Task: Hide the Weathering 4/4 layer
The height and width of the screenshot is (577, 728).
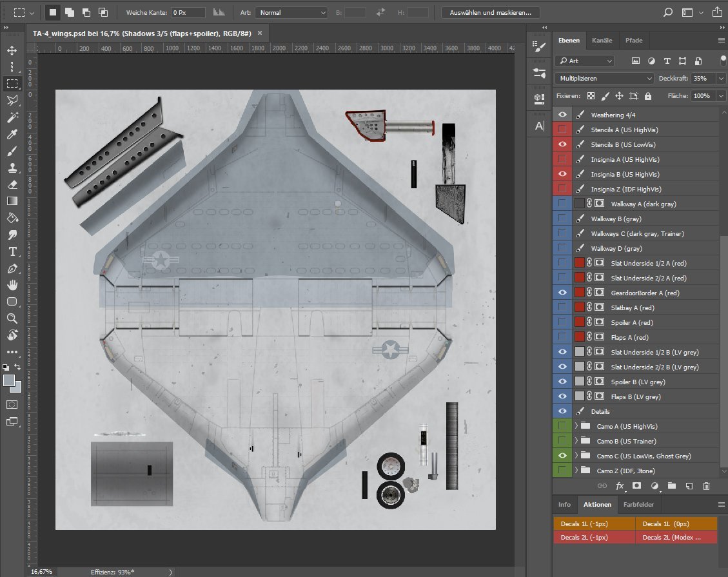Action: click(562, 114)
